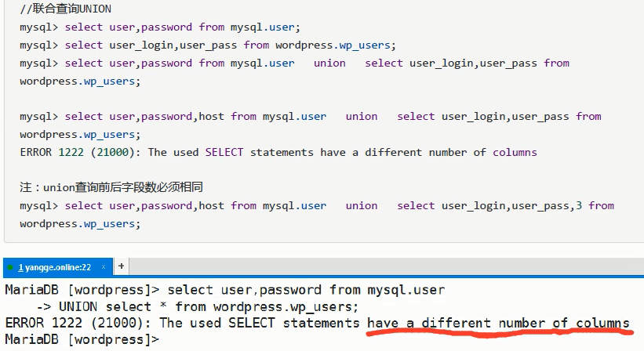Select the yangge.online:22 session tab

coord(55,267)
